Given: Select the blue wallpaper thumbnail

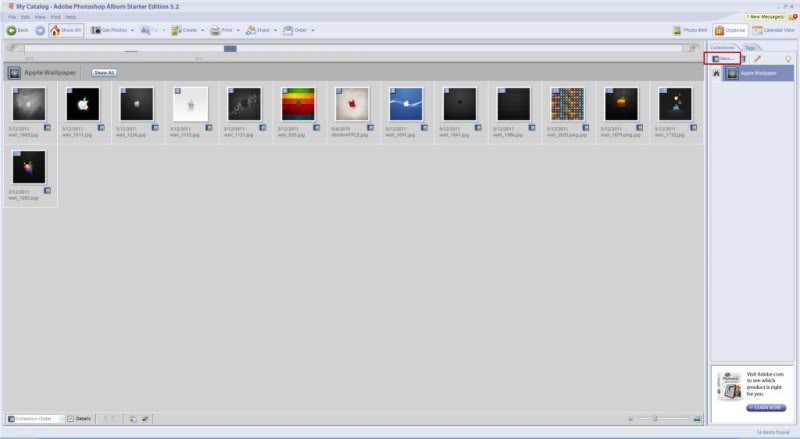Looking at the screenshot, I should point(406,104).
